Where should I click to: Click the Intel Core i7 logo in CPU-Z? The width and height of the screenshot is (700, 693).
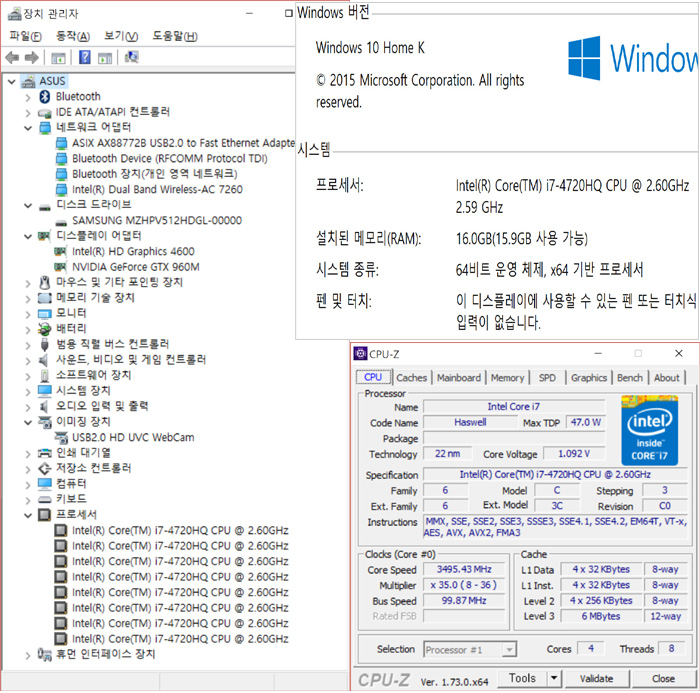(x=650, y=430)
